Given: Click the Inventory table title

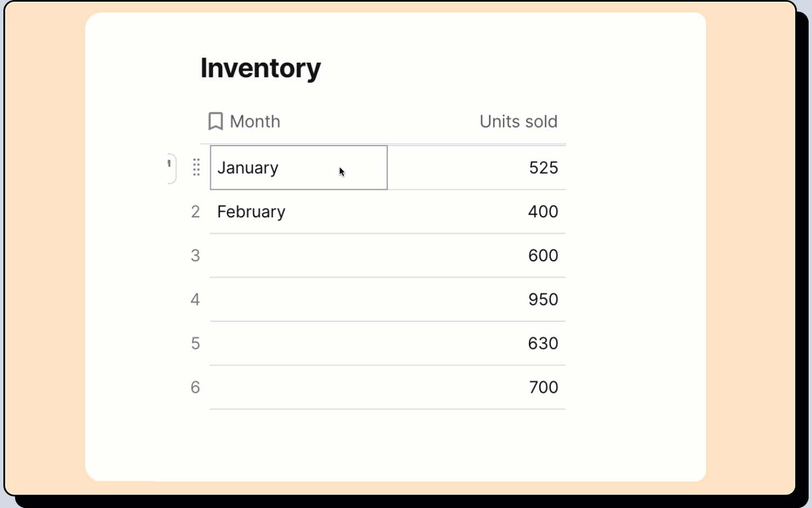Looking at the screenshot, I should (x=261, y=68).
